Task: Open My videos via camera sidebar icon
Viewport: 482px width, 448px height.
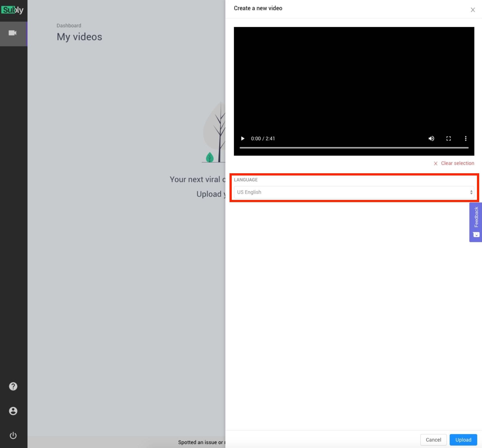Action: (13, 33)
